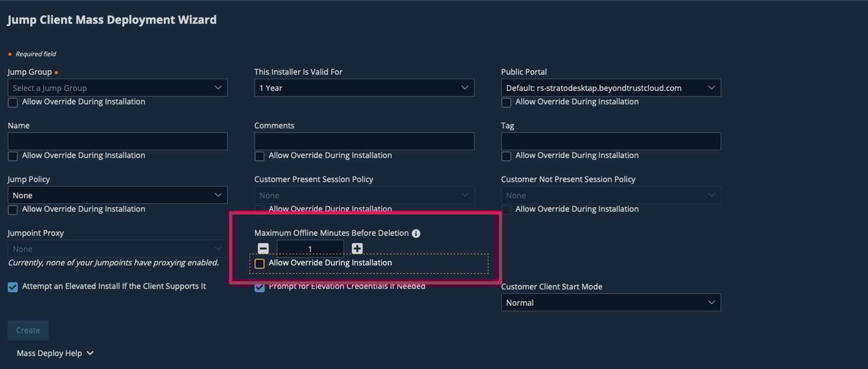Image resolution: width=868 pixels, height=369 pixels.
Task: Disable Prompt for Elevation Credentials If Needed
Action: click(x=259, y=287)
